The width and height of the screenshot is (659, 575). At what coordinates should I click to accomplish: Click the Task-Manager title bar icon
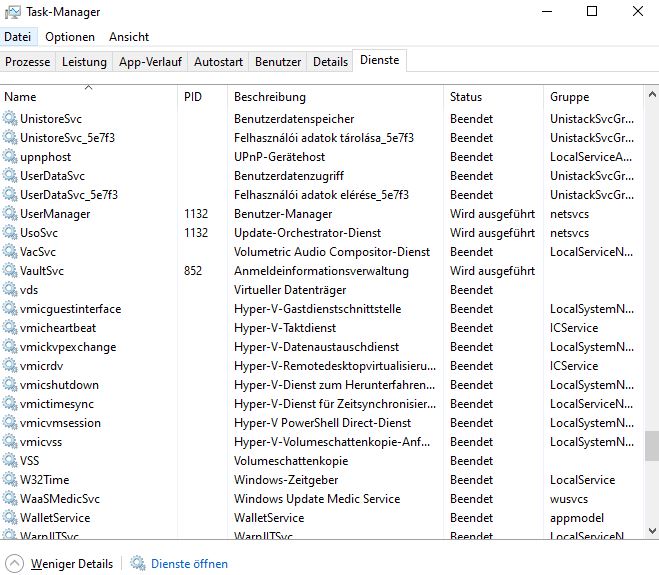[13, 12]
